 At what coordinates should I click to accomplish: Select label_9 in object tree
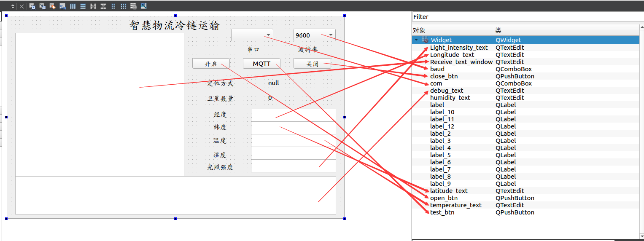pos(440,183)
